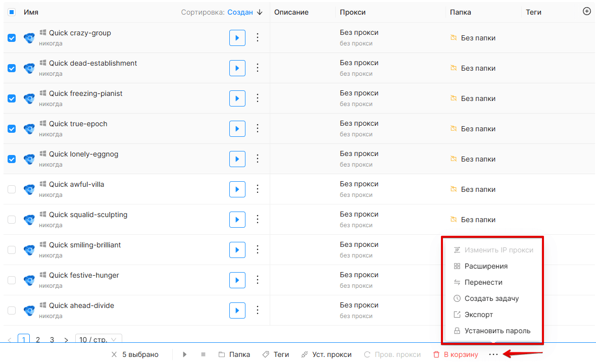Image resolution: width=596 pixels, height=364 pixels.
Task: Toggle the select-all checkbox in header
Action: click(x=12, y=12)
